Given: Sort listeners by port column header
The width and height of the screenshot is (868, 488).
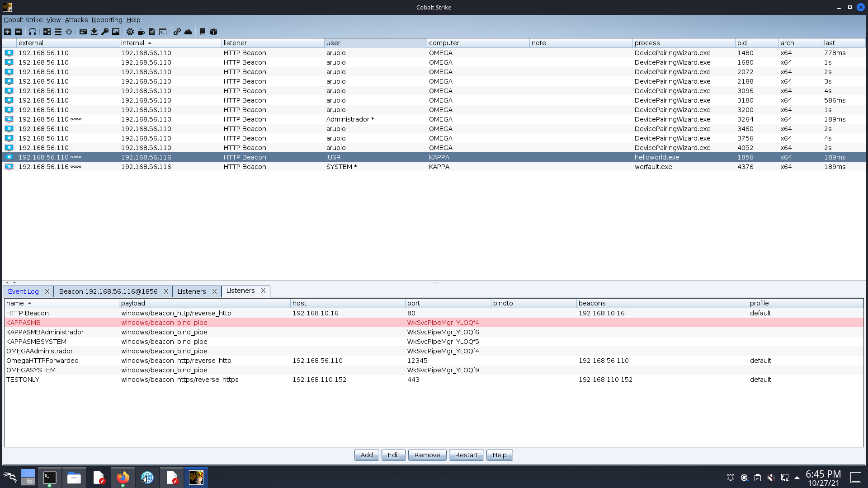Looking at the screenshot, I should pos(448,303).
